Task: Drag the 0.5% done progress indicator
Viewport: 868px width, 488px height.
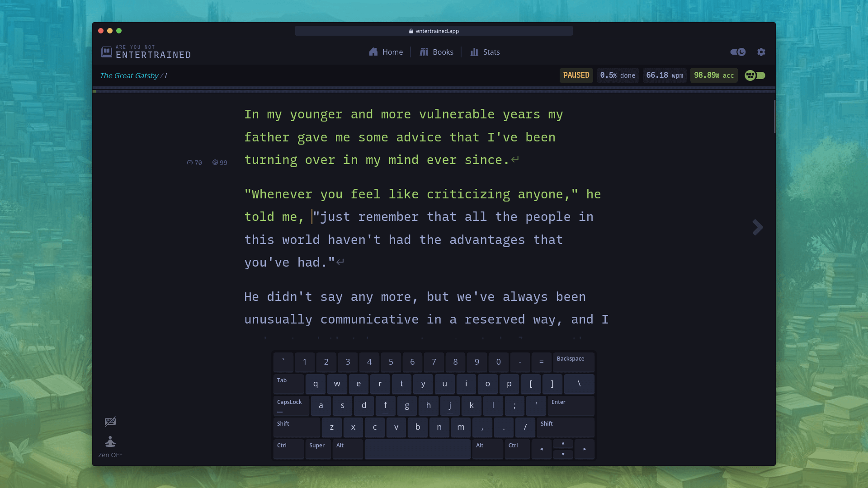Action: 618,75
